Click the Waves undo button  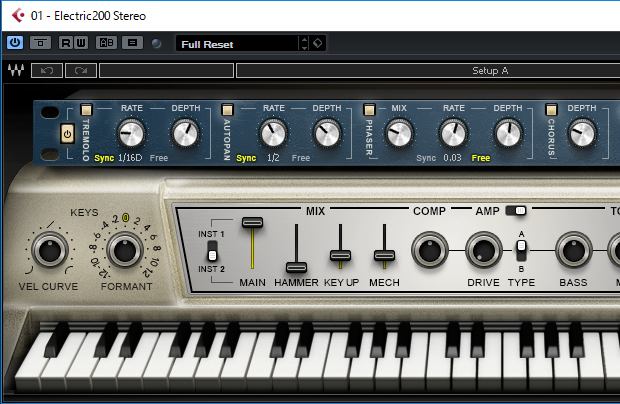pos(47,71)
